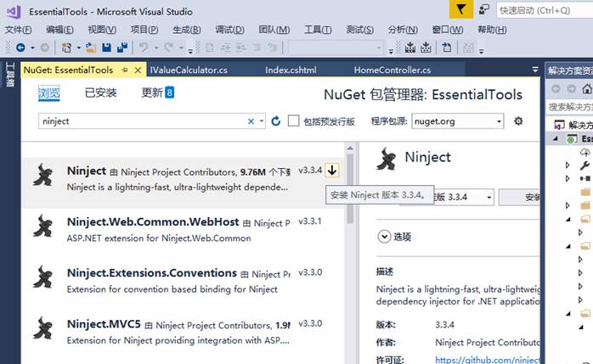Screen dimensions: 593x364
Task: Open the 帮助(H) menu
Action: point(492,30)
